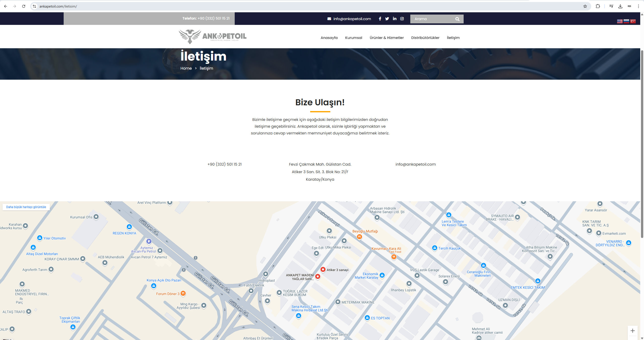Open the Ürünler & Hizmetler menu item
The width and height of the screenshot is (644, 340).
point(387,38)
